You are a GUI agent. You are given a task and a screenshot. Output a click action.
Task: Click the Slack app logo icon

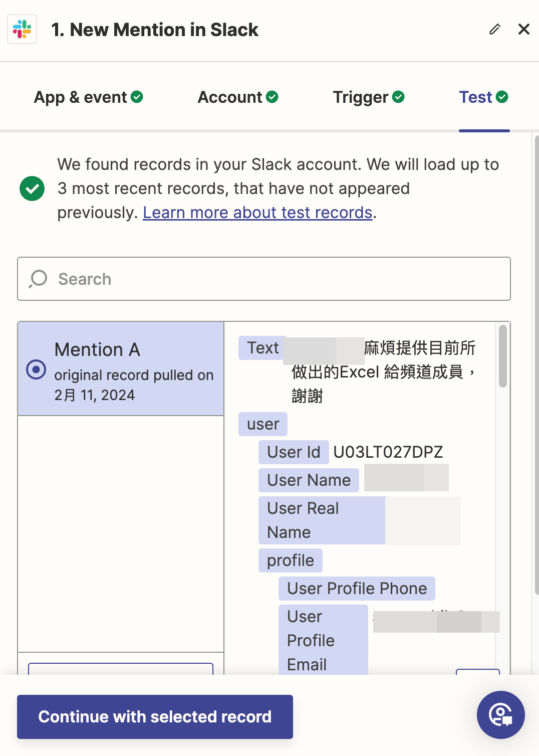coord(22,29)
